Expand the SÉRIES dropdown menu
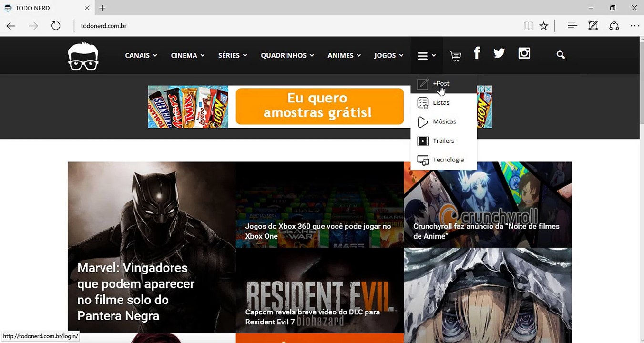 [233, 55]
